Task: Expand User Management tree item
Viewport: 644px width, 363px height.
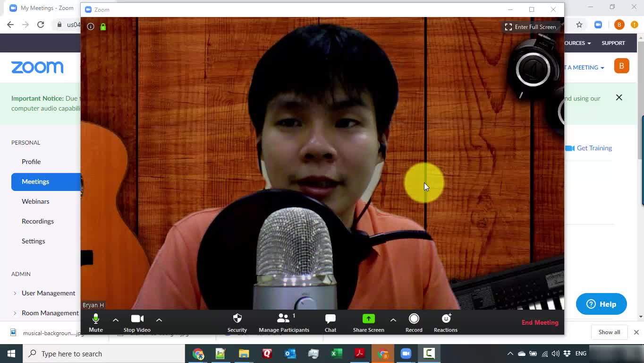Action: (x=15, y=293)
